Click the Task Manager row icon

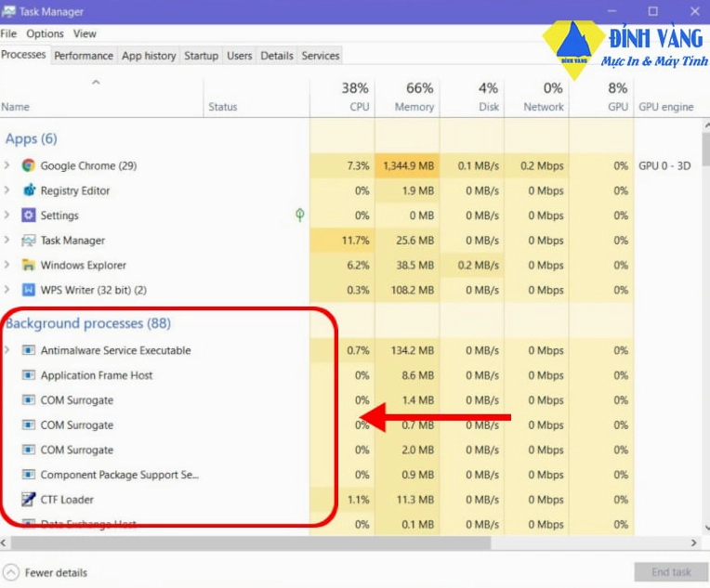[28, 241]
